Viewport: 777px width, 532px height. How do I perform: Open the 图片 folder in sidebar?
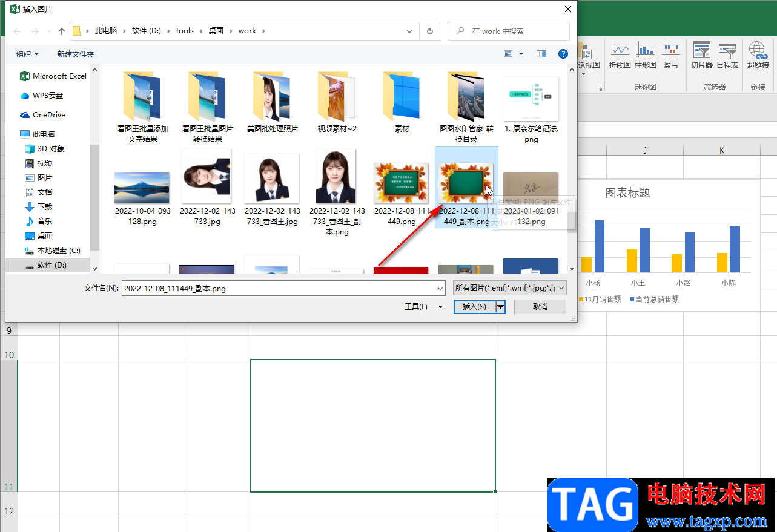click(x=38, y=177)
